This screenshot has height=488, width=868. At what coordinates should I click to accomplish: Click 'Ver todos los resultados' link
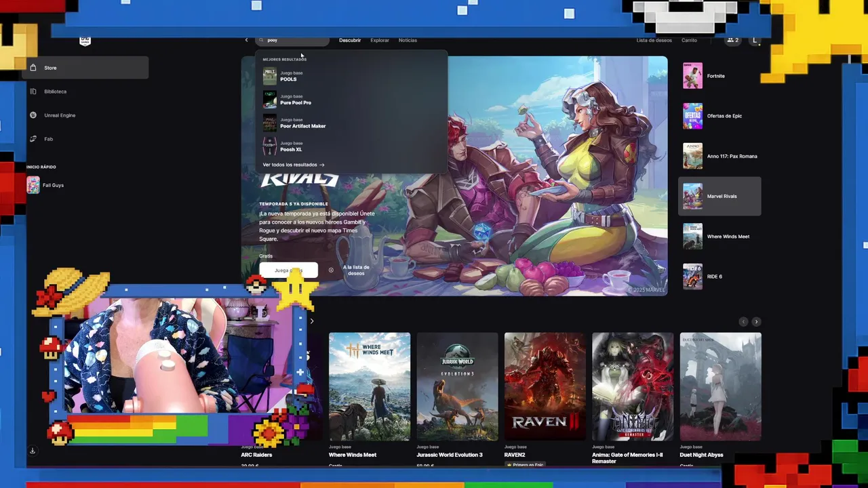pos(294,165)
